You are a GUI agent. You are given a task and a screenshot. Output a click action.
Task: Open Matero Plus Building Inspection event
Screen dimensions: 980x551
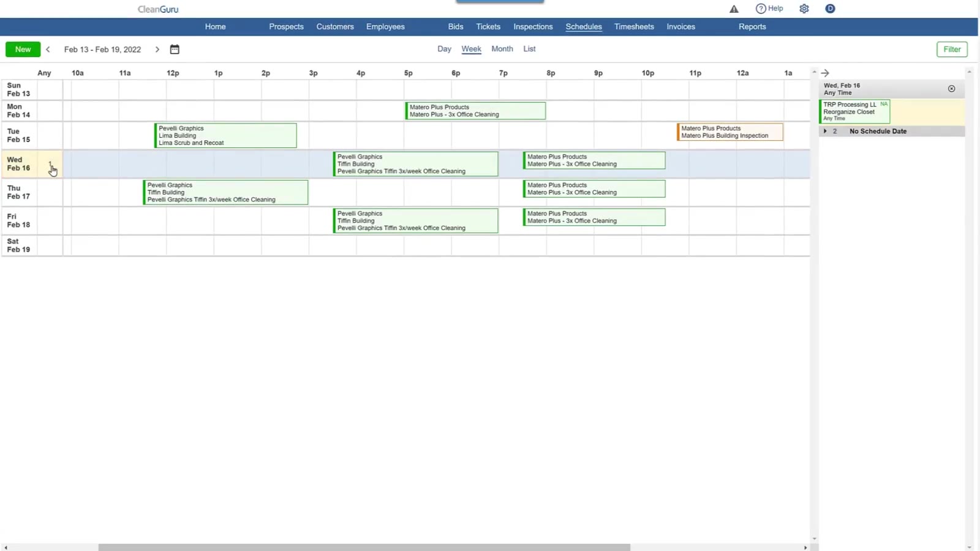[x=729, y=132]
